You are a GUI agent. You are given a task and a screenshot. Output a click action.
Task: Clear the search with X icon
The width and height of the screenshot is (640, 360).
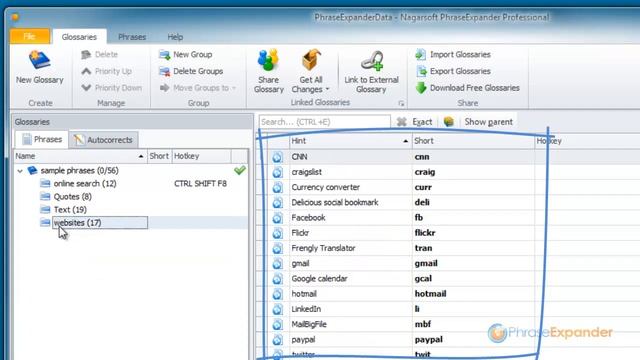coord(401,122)
